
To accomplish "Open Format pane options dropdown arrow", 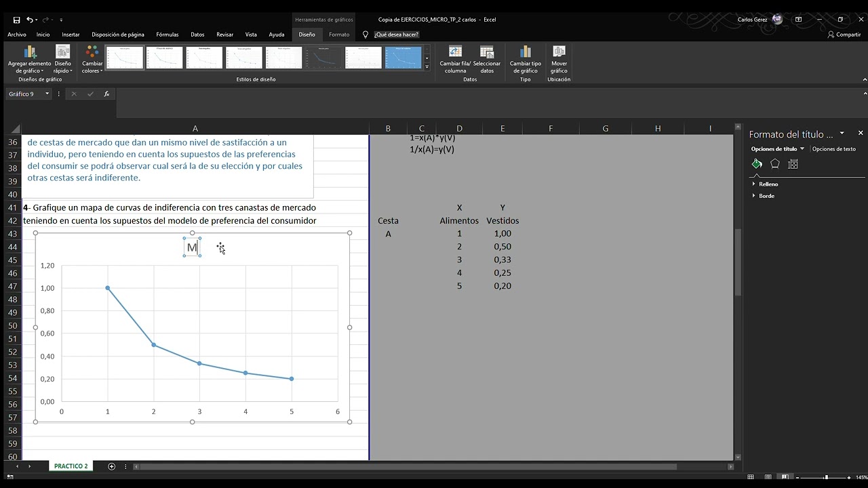I will point(842,134).
